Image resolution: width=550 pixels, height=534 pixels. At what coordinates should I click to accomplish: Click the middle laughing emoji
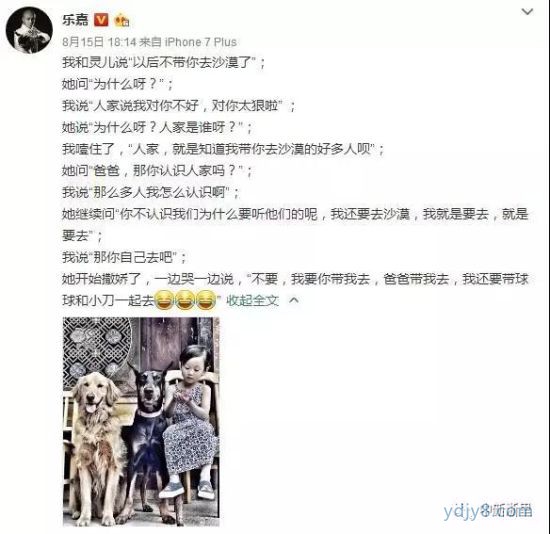coord(185,300)
